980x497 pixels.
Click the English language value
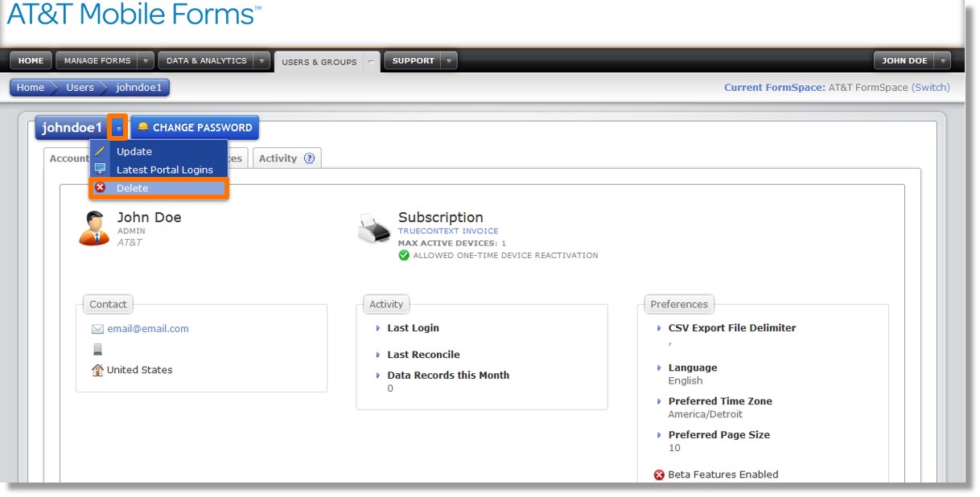686,381
